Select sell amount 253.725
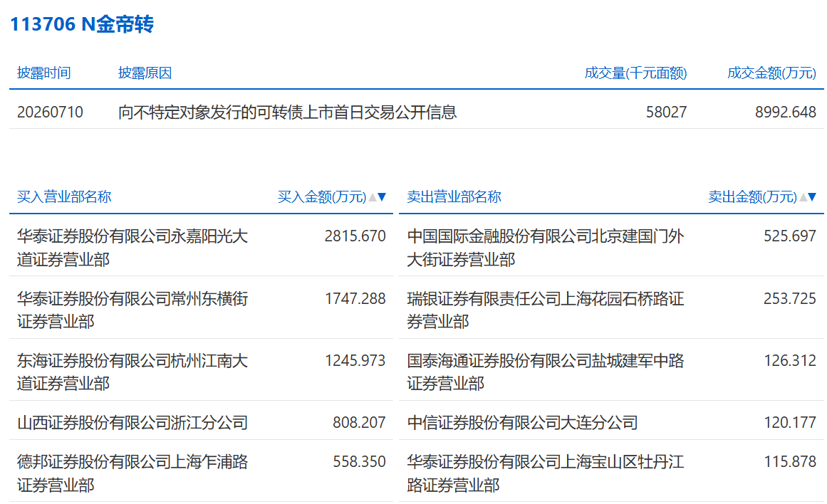827x504 pixels. (x=790, y=298)
